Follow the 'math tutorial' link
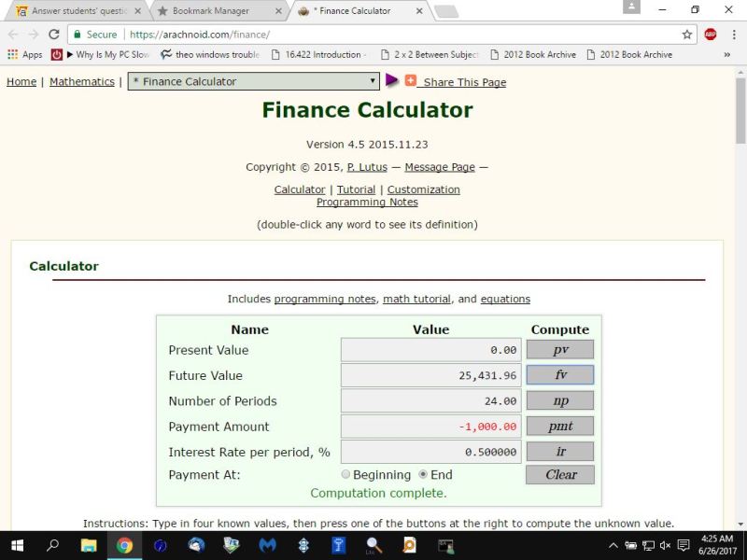This screenshot has width=747, height=560. click(x=416, y=299)
